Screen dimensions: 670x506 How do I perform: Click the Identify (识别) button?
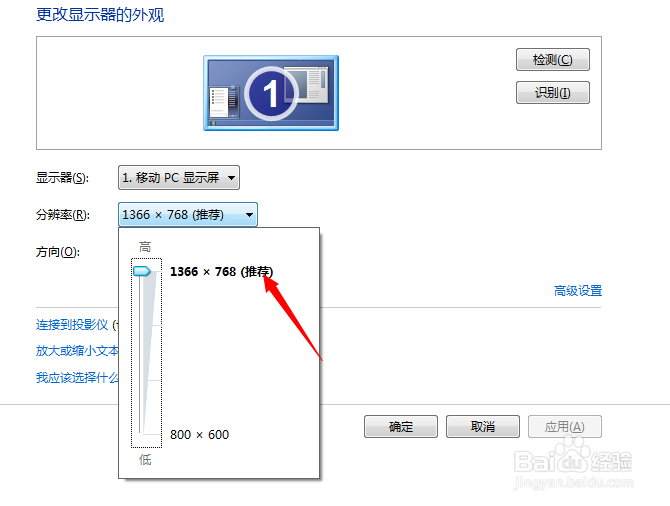552,93
